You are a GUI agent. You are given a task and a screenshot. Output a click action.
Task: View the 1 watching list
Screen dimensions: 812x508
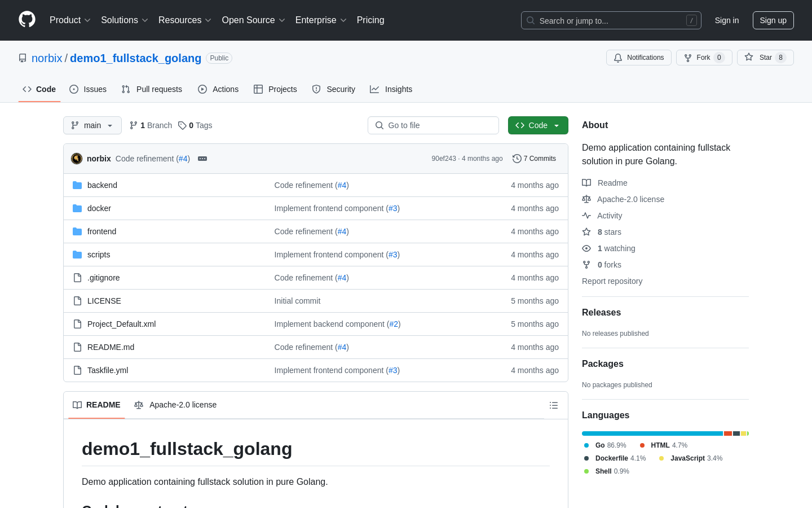pyautogui.click(x=608, y=248)
